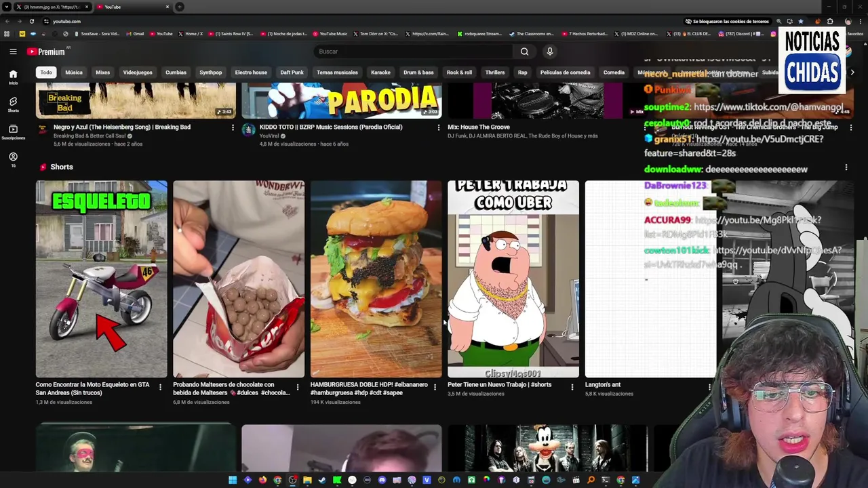Go back with browser back arrow
The image size is (868, 488).
[7, 21]
